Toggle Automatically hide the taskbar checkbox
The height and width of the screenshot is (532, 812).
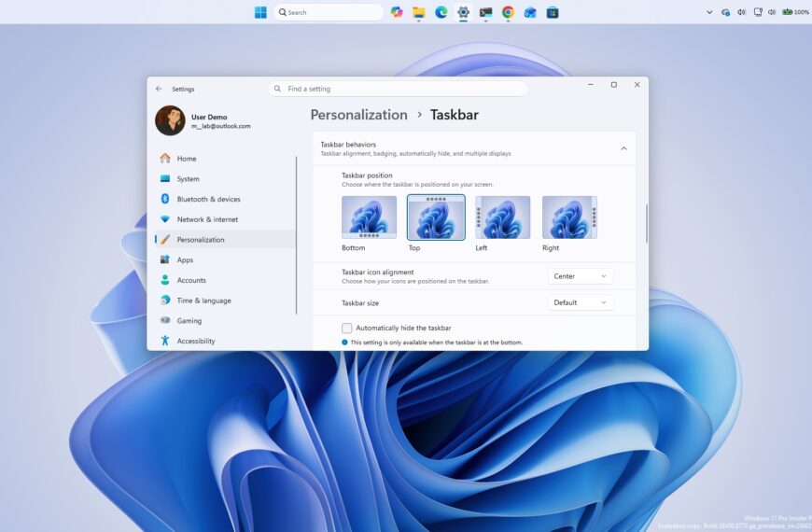pyautogui.click(x=347, y=328)
